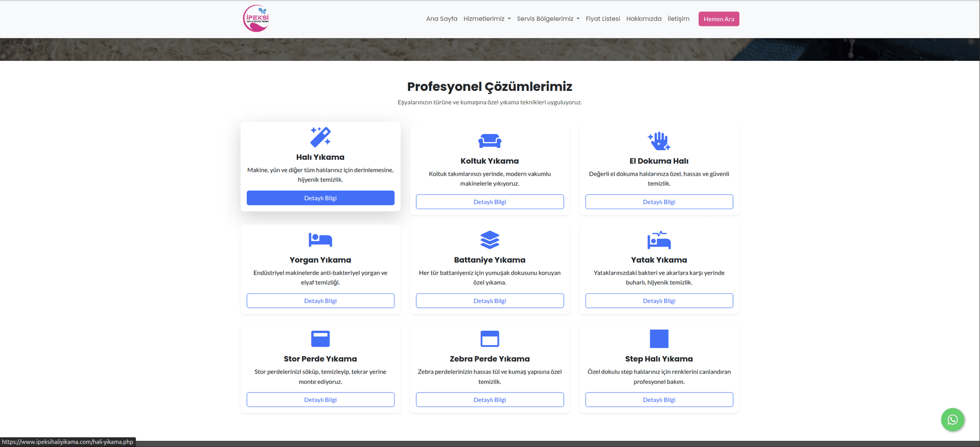Viewport: 980px width, 447px height.
Task: Click the El Dokuma Halı card title
Action: (659, 161)
